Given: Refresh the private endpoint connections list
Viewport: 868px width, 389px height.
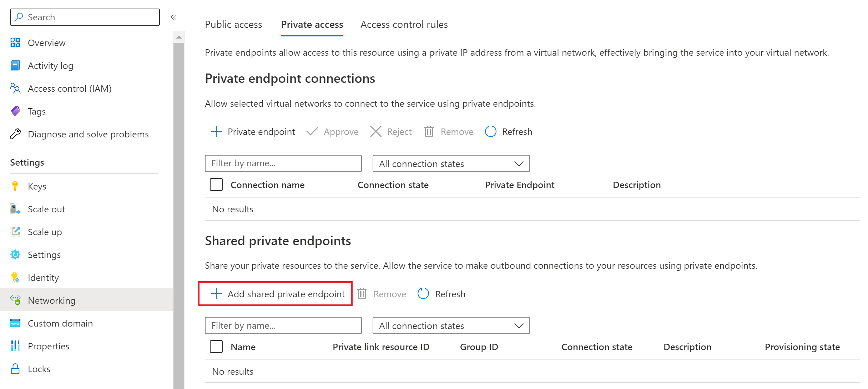Looking at the screenshot, I should [509, 132].
